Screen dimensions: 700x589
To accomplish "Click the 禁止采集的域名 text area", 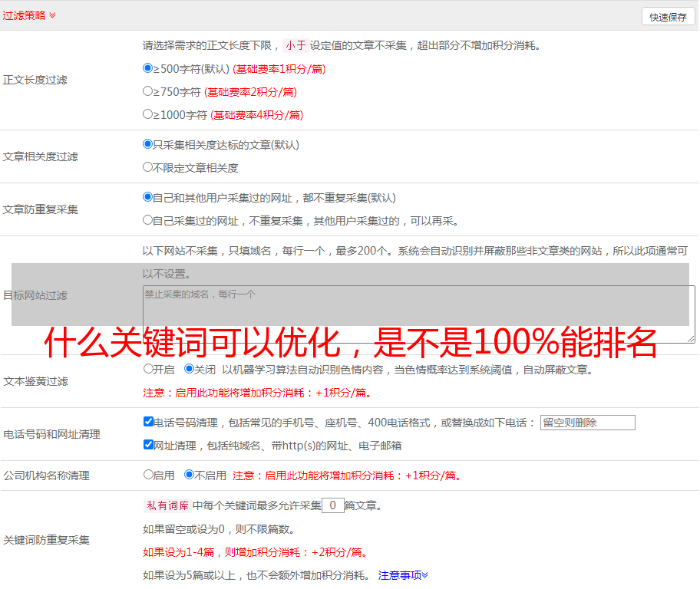I will click(x=418, y=314).
